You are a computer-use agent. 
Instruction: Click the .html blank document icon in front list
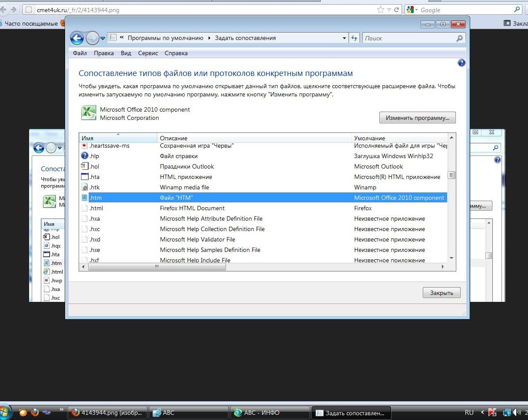[85, 208]
